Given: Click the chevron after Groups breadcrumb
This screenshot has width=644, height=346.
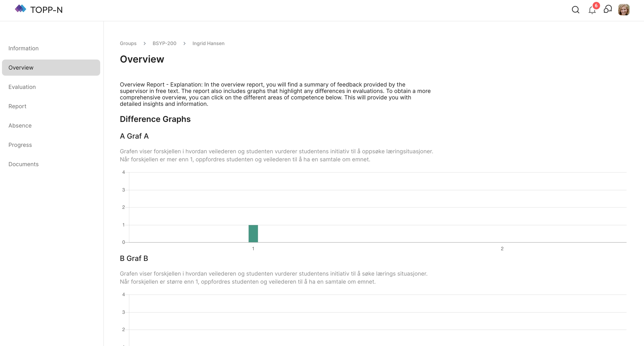Looking at the screenshot, I should point(145,43).
